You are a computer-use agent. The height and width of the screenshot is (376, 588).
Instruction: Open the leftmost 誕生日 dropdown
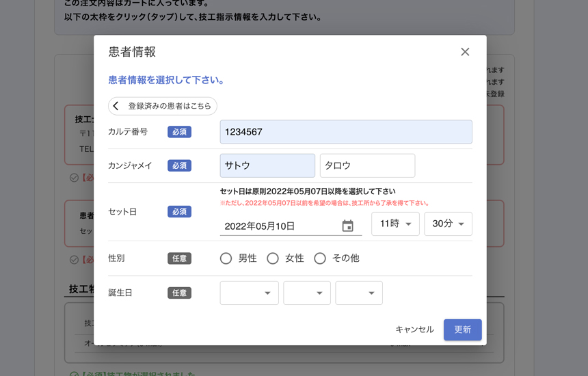point(249,293)
